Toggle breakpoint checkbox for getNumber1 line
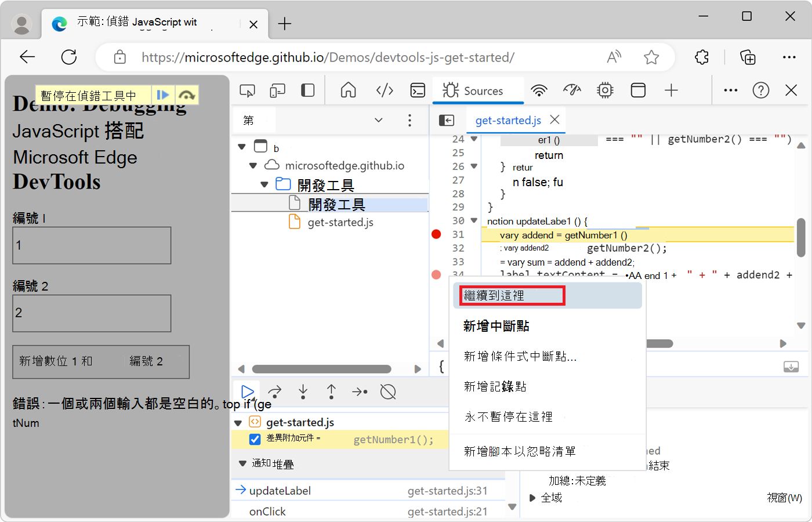812x522 pixels. (255, 439)
